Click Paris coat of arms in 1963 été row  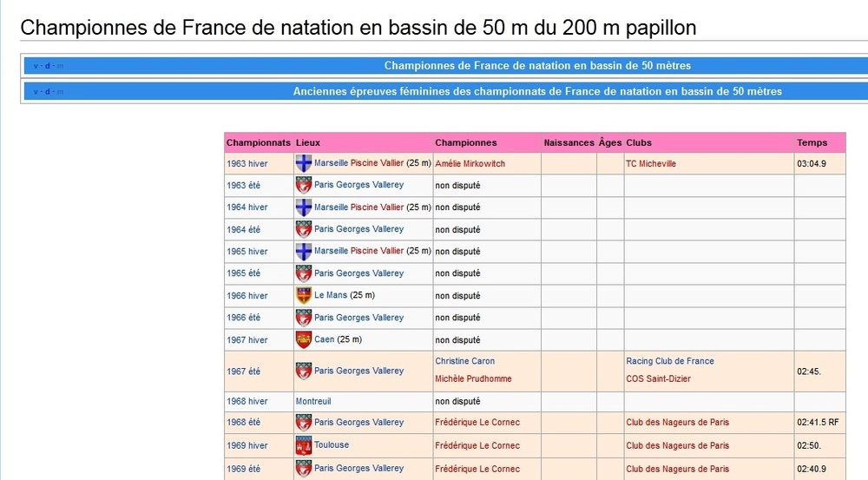(x=303, y=185)
